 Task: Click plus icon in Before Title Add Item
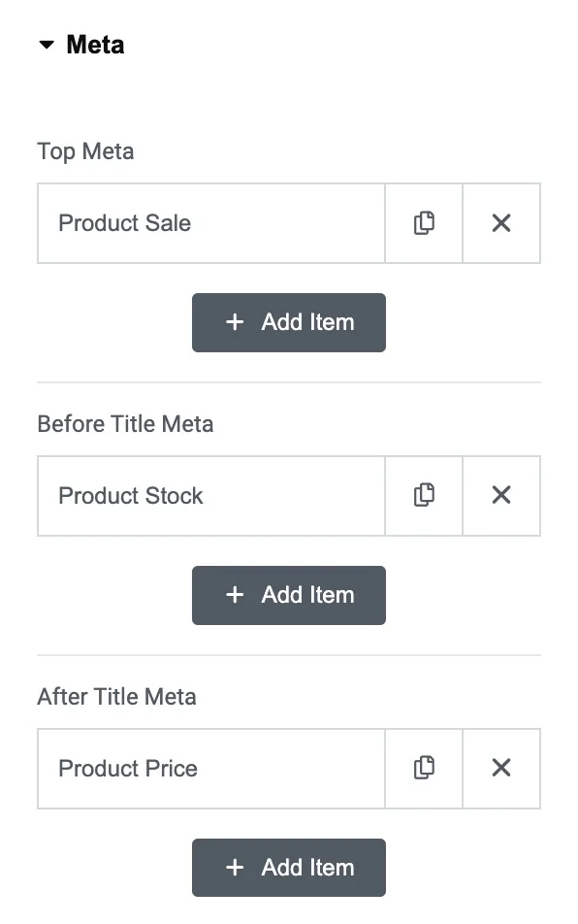tap(235, 595)
